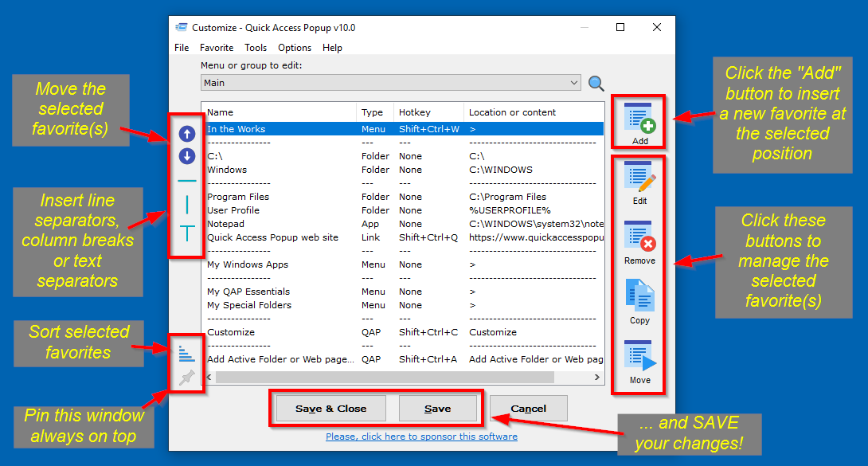Open the search magnifier icon
The width and height of the screenshot is (868, 466).
point(596,83)
